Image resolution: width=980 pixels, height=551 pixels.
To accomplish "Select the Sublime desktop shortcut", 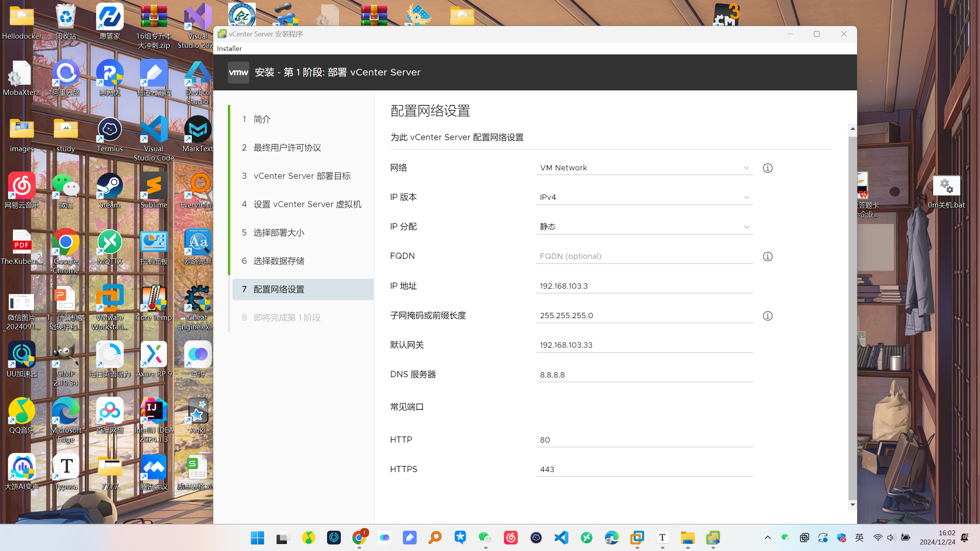I will pyautogui.click(x=154, y=191).
